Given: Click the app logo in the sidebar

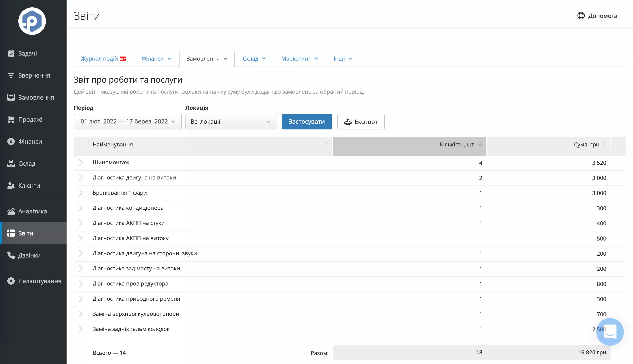Looking at the screenshot, I should pyautogui.click(x=32, y=21).
